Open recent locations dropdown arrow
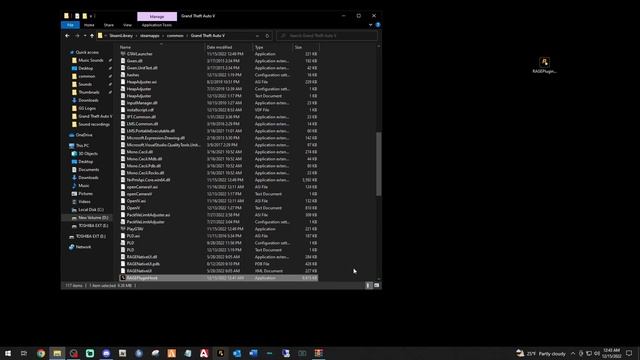 tap(84, 36)
